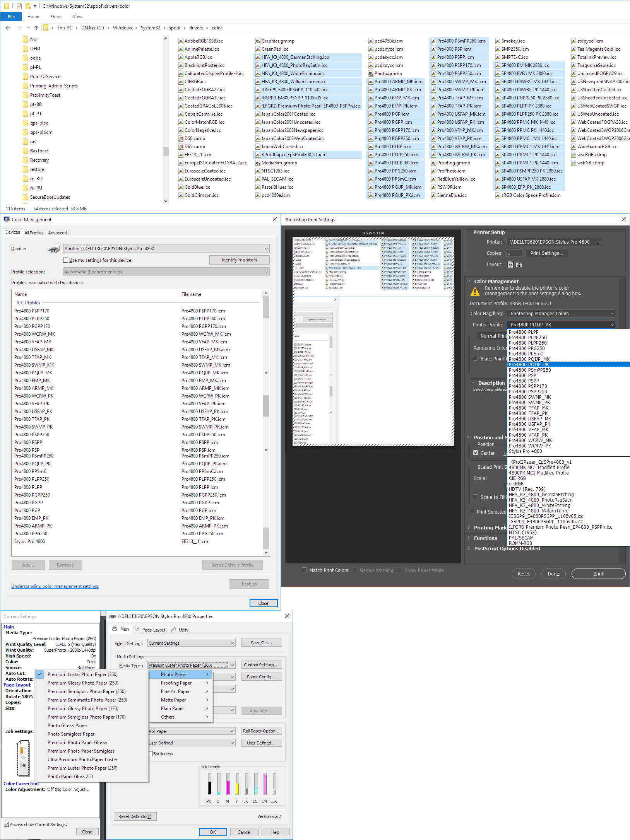Click the Up arrow in File Explorer navigation

[36, 27]
